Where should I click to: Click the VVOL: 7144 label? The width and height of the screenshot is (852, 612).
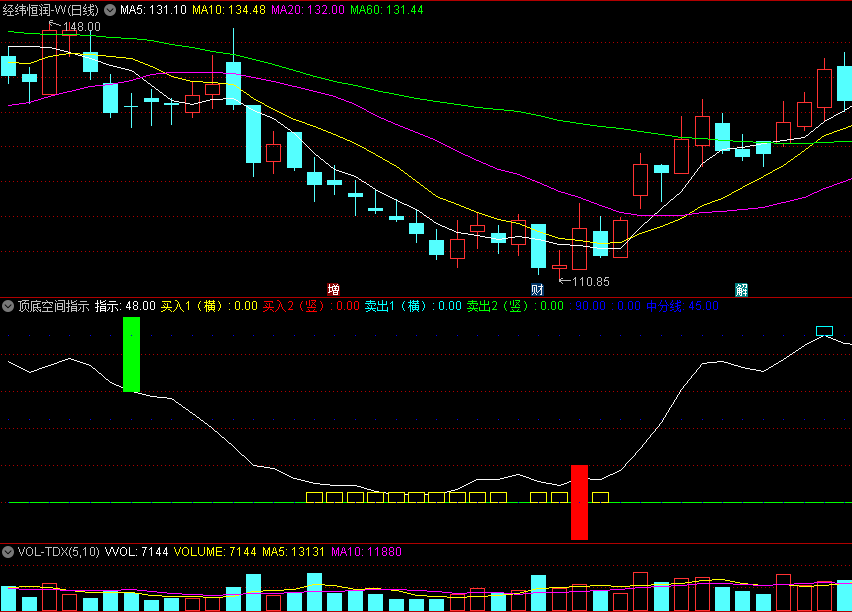coord(136,552)
